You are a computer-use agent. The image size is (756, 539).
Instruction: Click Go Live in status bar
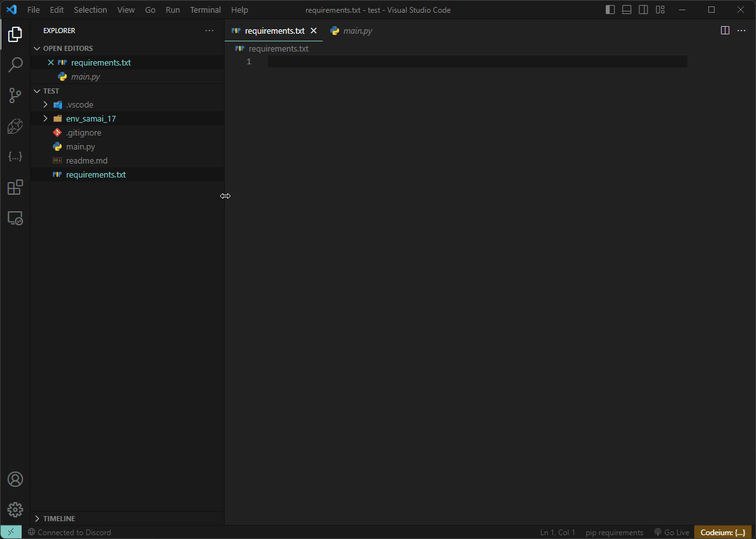pyautogui.click(x=671, y=533)
